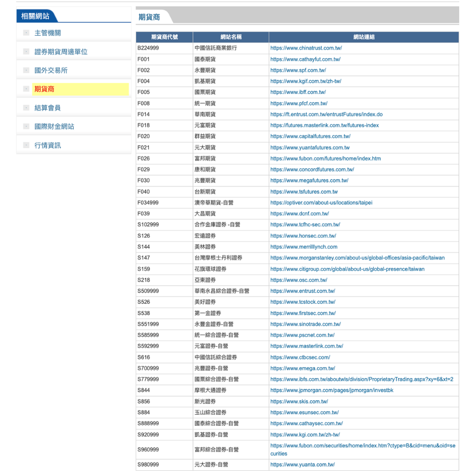The width and height of the screenshot is (476, 476).
Task: Open the www.masterlink.com.tw link
Action: click(307, 346)
